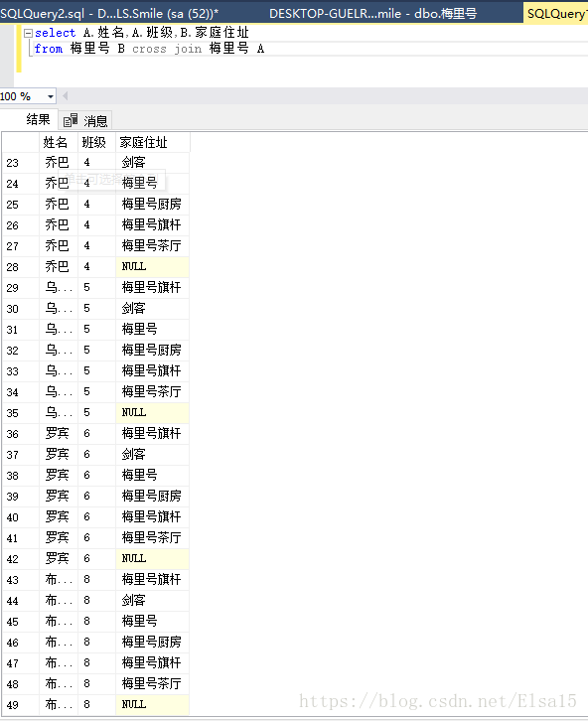Select row header 28
The width and height of the screenshot is (588, 721).
(21, 267)
